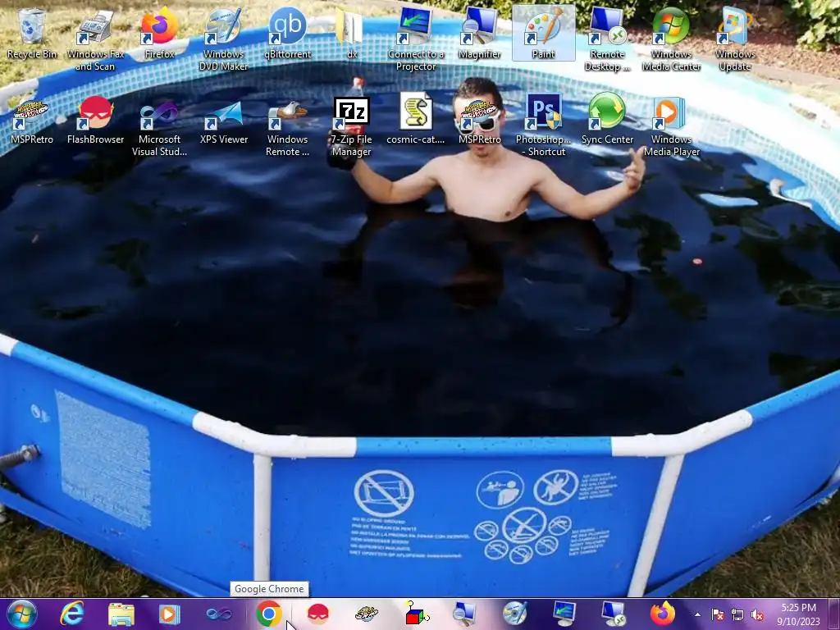Image resolution: width=840 pixels, height=630 pixels.
Task: Show hidden system tray icons
Action: coord(697,614)
